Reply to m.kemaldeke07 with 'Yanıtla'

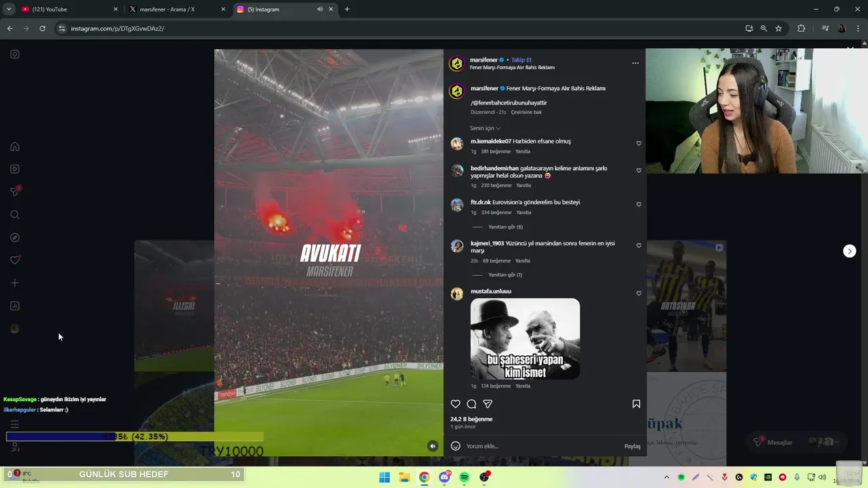point(523,152)
